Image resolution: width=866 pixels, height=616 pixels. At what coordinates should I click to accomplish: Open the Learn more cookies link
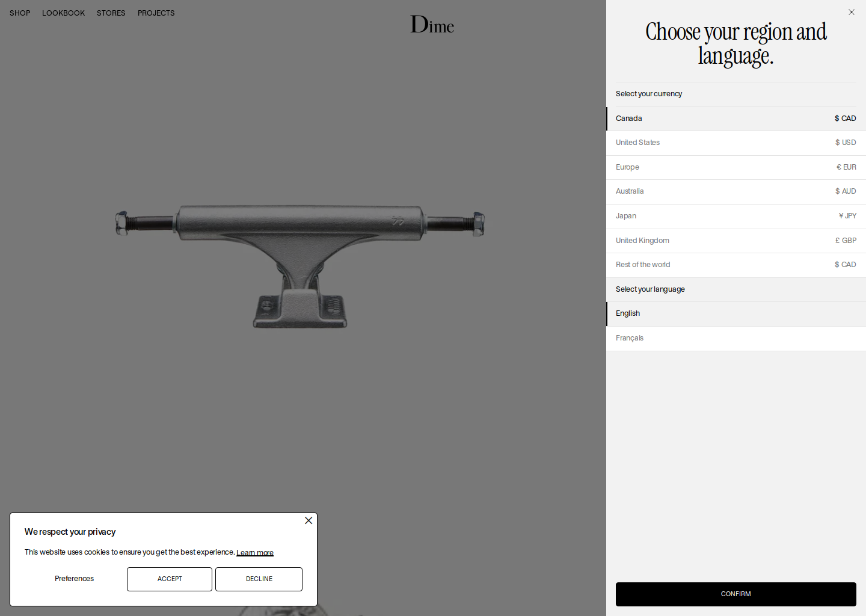tap(255, 552)
